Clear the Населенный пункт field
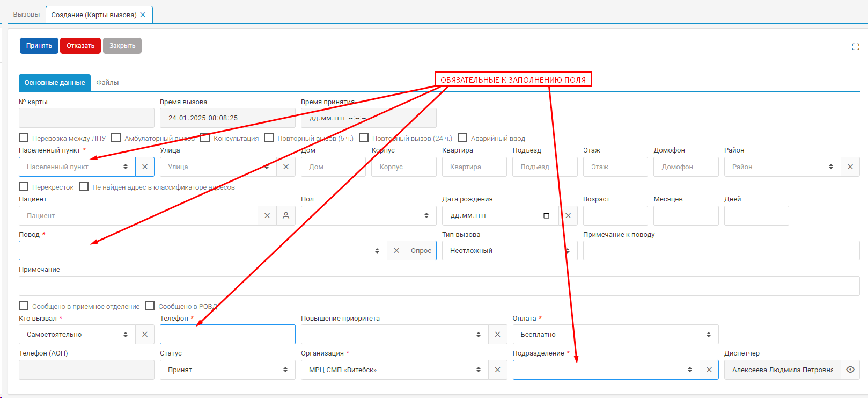The height and width of the screenshot is (398, 868). pyautogui.click(x=145, y=167)
